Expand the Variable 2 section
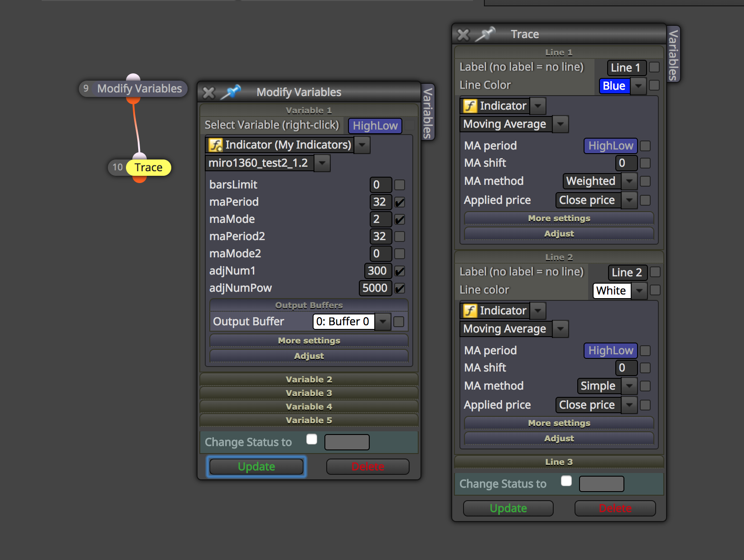 tap(309, 380)
